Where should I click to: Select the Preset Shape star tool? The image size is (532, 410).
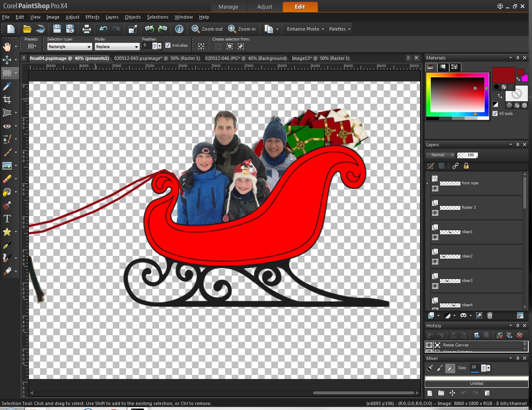(7, 232)
